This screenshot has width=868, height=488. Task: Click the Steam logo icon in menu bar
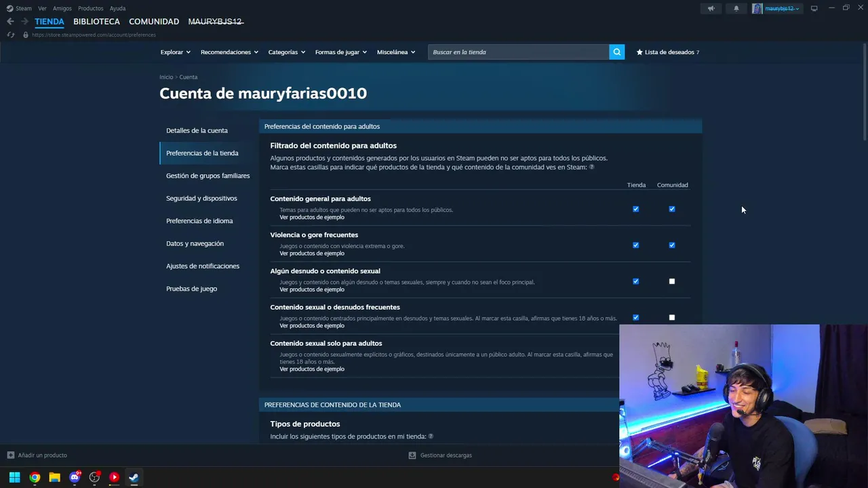click(9, 9)
